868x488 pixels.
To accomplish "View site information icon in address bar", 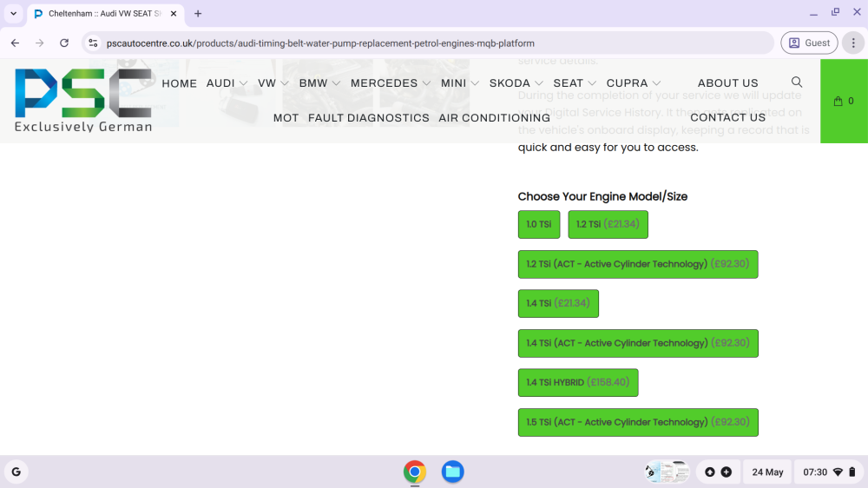I will (93, 43).
